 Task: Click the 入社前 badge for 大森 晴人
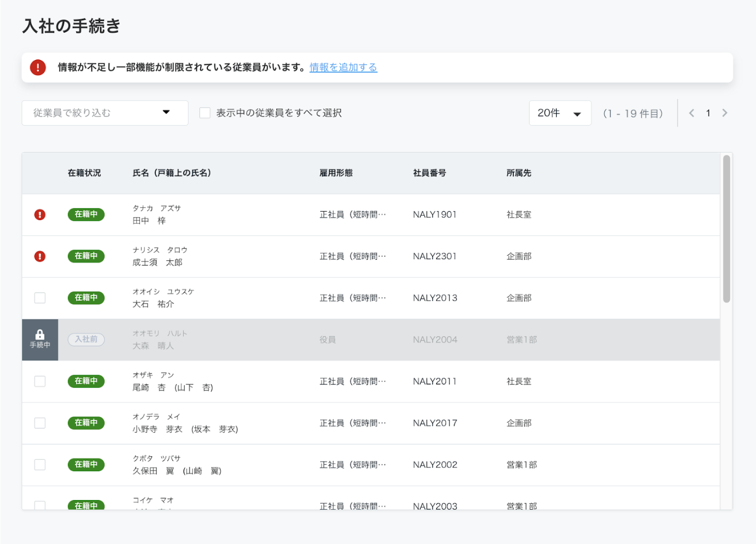(86, 339)
